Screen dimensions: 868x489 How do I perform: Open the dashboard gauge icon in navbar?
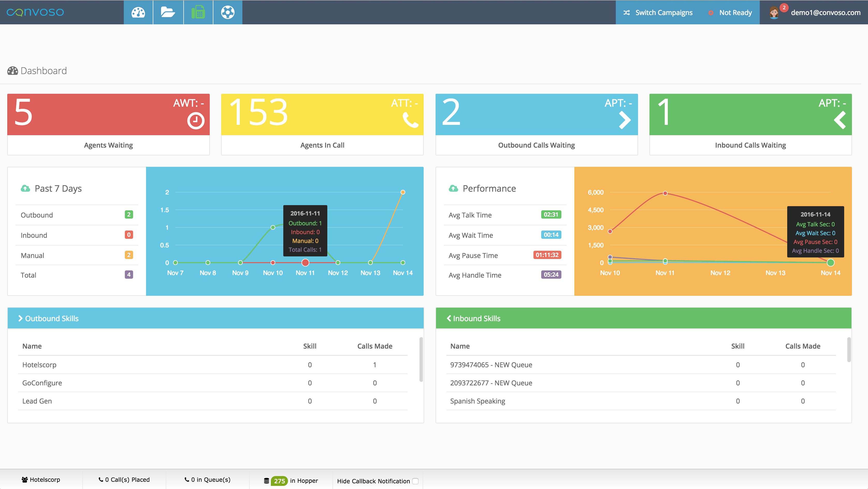[x=138, y=12]
